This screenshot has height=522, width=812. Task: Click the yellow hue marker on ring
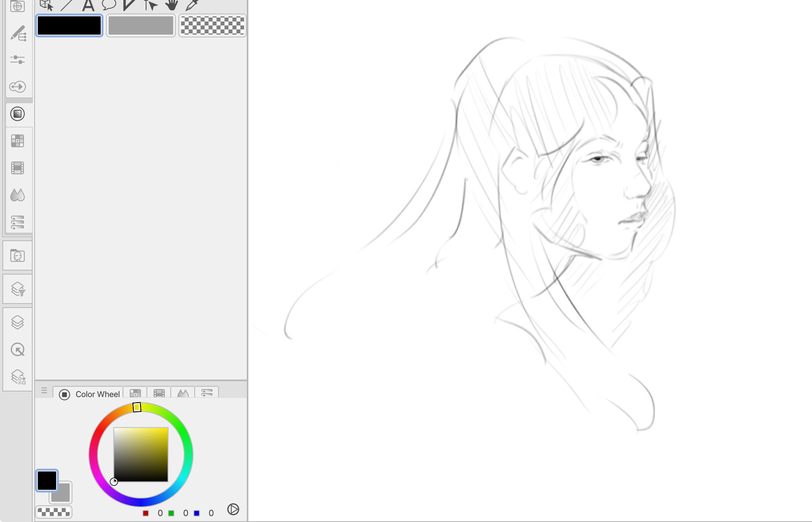[137, 407]
